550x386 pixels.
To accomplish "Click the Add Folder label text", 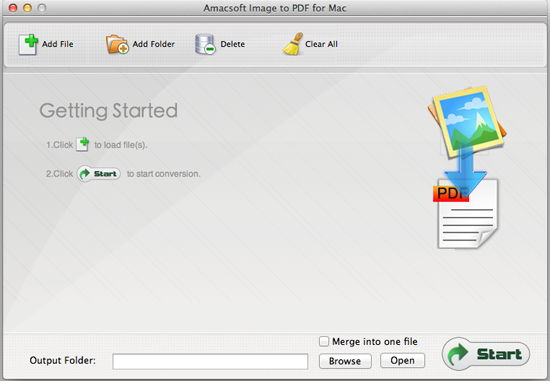I will (154, 44).
